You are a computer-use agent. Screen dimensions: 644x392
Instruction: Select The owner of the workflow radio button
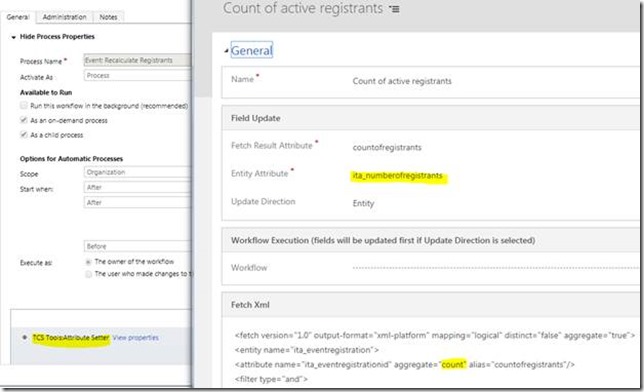tap(88, 262)
